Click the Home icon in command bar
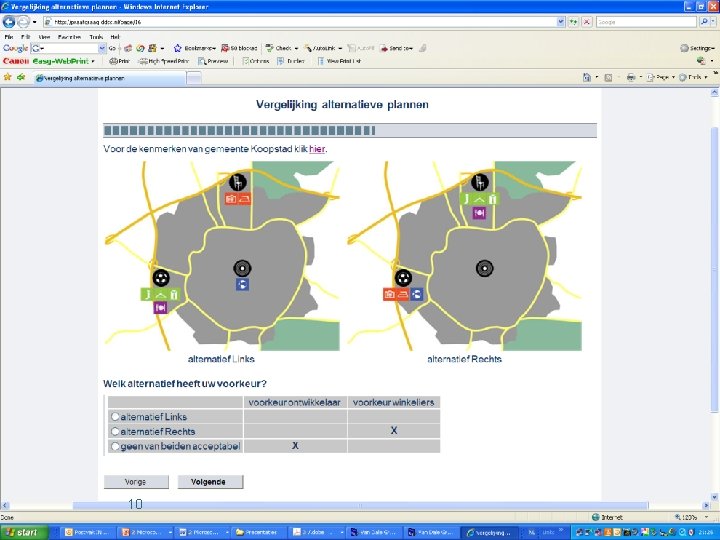The width and height of the screenshot is (720, 540). click(x=587, y=78)
